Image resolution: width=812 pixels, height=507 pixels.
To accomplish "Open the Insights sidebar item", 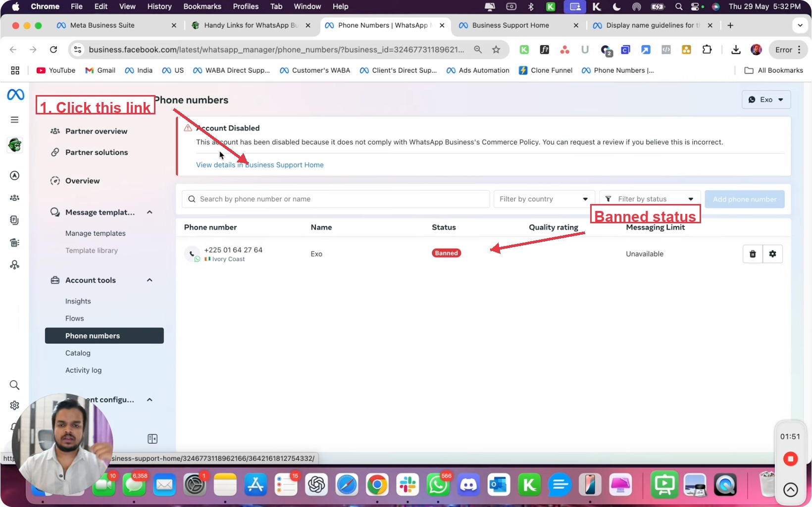I will point(78,301).
